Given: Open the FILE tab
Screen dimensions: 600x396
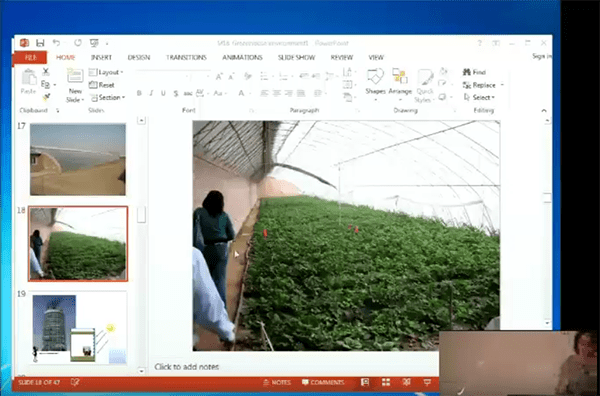Looking at the screenshot, I should click(x=30, y=57).
